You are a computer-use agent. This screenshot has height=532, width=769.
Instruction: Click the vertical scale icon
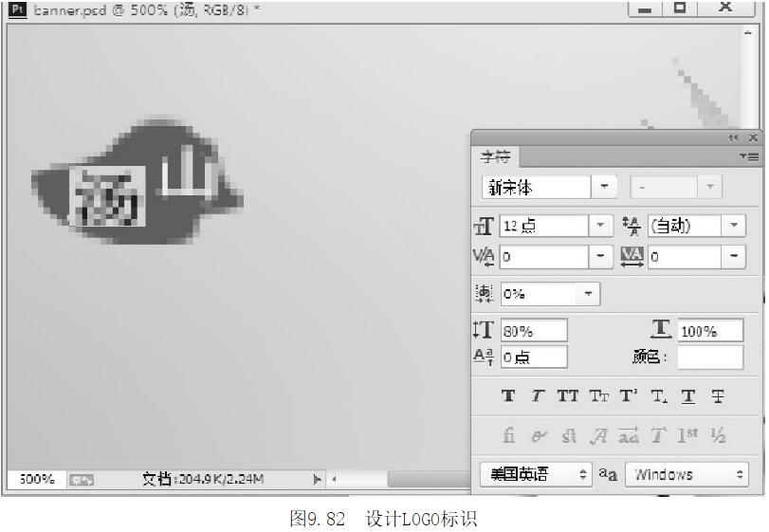click(x=483, y=329)
